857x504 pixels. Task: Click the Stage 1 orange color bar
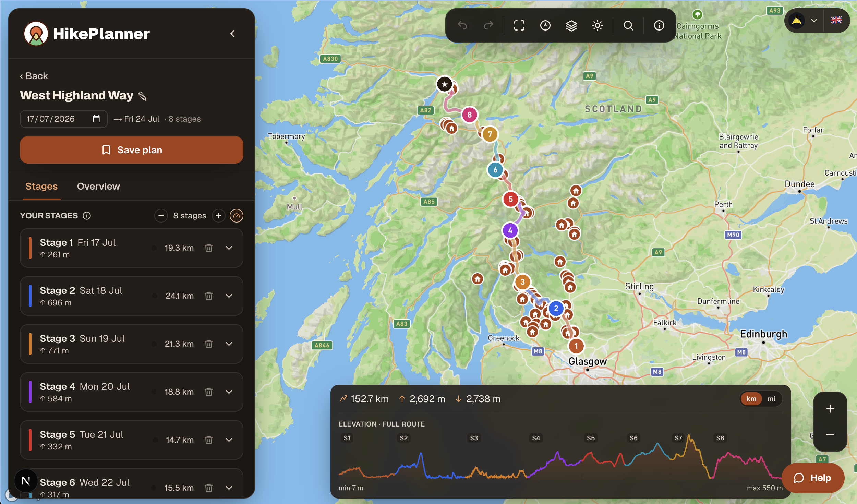(30, 248)
